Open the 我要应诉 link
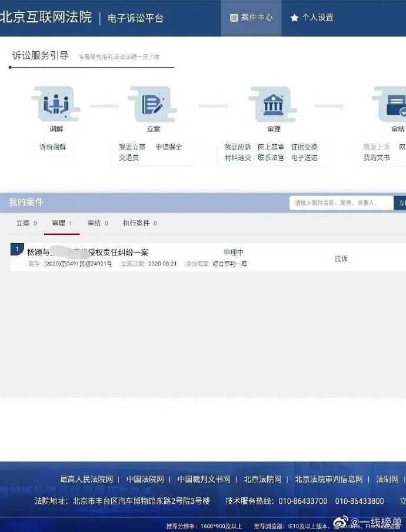406x532 pixels. click(238, 147)
